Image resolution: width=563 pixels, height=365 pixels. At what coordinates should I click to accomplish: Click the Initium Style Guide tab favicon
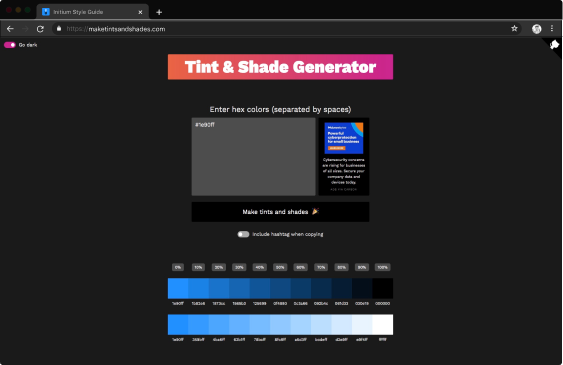pos(46,12)
